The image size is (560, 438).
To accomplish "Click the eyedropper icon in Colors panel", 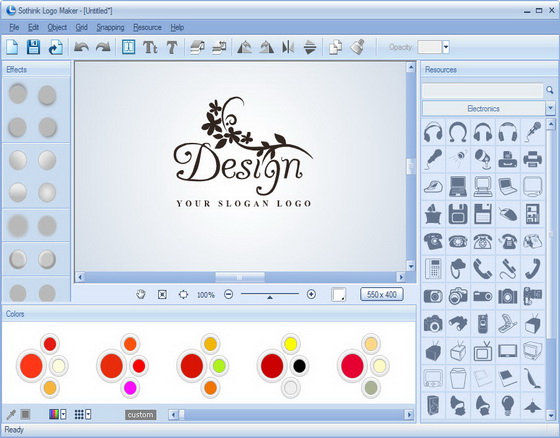I will click(11, 414).
